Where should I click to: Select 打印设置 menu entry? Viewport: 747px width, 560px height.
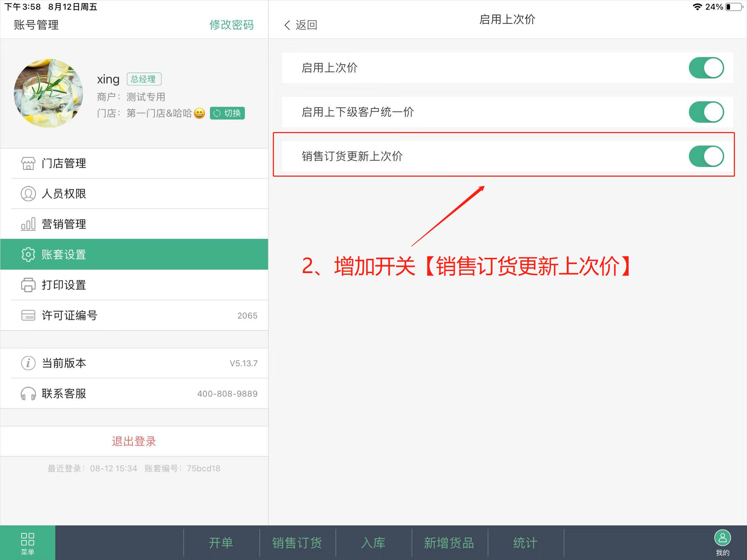[x=134, y=285]
